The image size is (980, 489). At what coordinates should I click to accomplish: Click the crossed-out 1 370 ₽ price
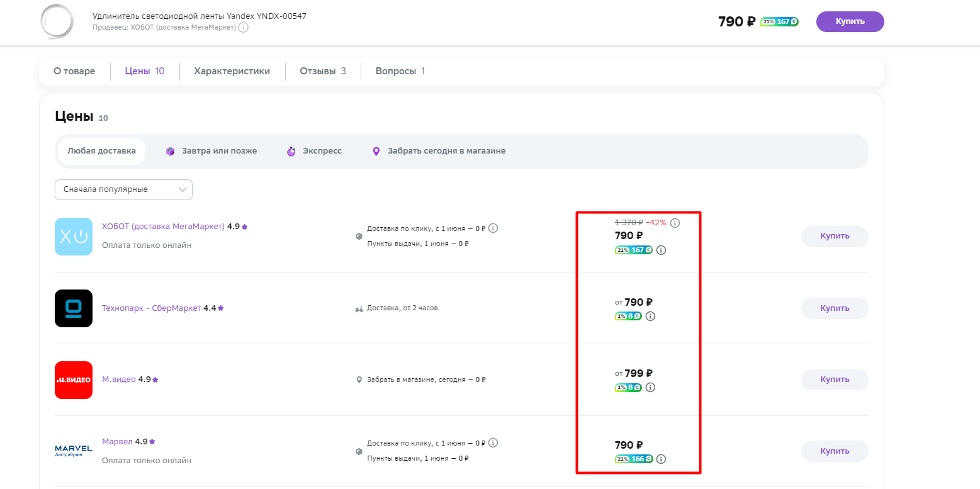(629, 223)
